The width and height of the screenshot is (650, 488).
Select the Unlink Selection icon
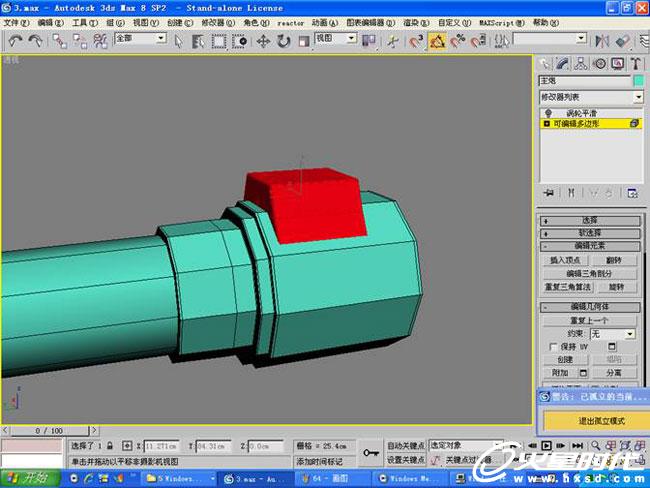click(80, 41)
